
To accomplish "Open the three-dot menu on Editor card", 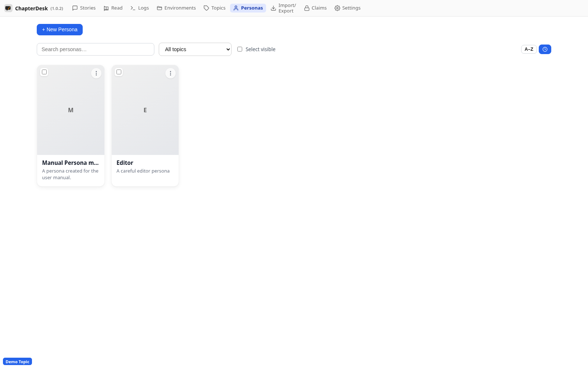I will 171,73.
